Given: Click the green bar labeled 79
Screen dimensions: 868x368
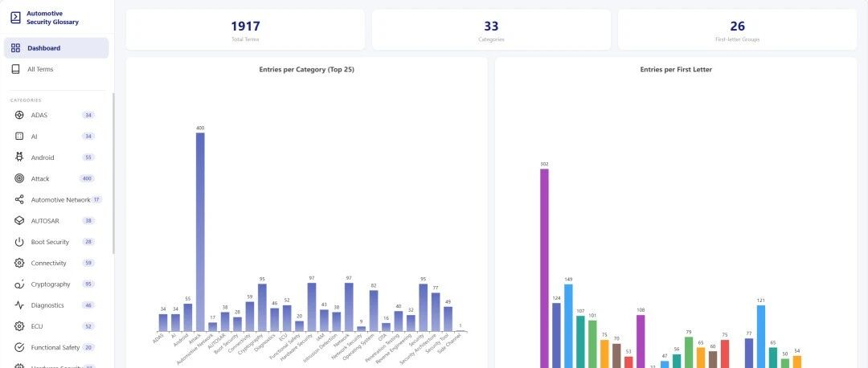Looking at the screenshot, I should 689,353.
